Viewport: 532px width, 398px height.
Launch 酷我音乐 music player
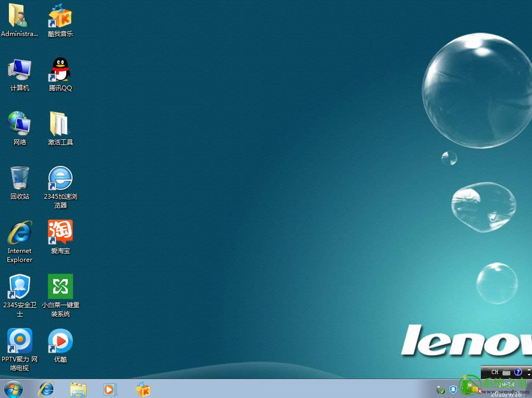click(x=59, y=16)
